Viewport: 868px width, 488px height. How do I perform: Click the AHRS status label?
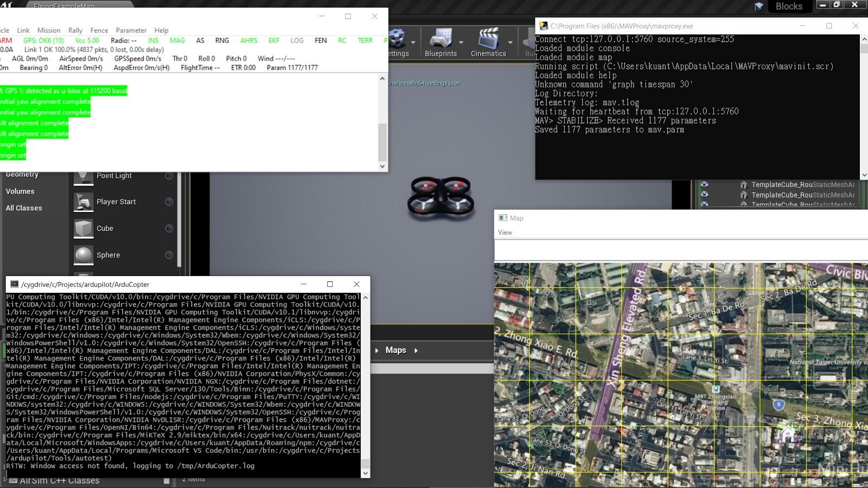(249, 40)
